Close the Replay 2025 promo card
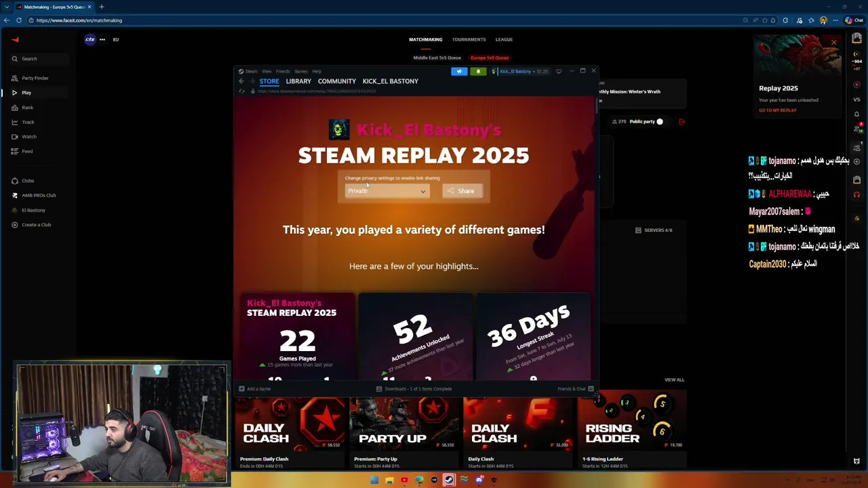Screen dimensions: 868x488 pyautogui.click(x=834, y=43)
